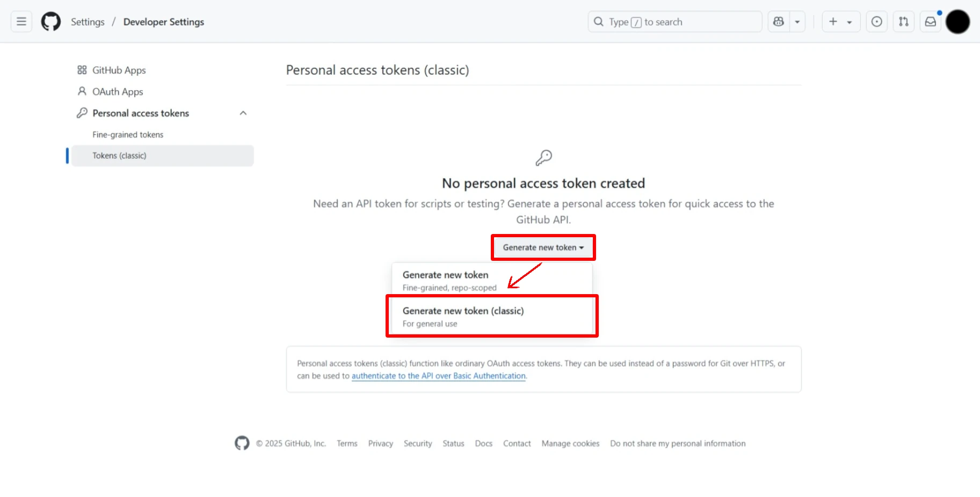Go to Fine-grained tokens page
This screenshot has height=497, width=980.
tap(128, 135)
